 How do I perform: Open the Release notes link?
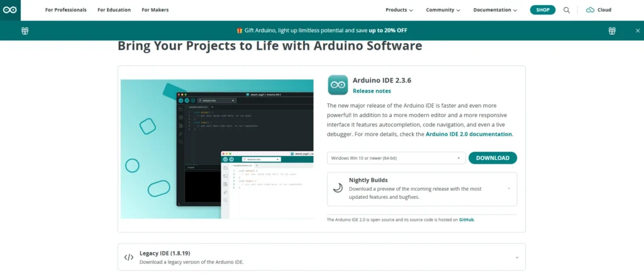pos(372,91)
